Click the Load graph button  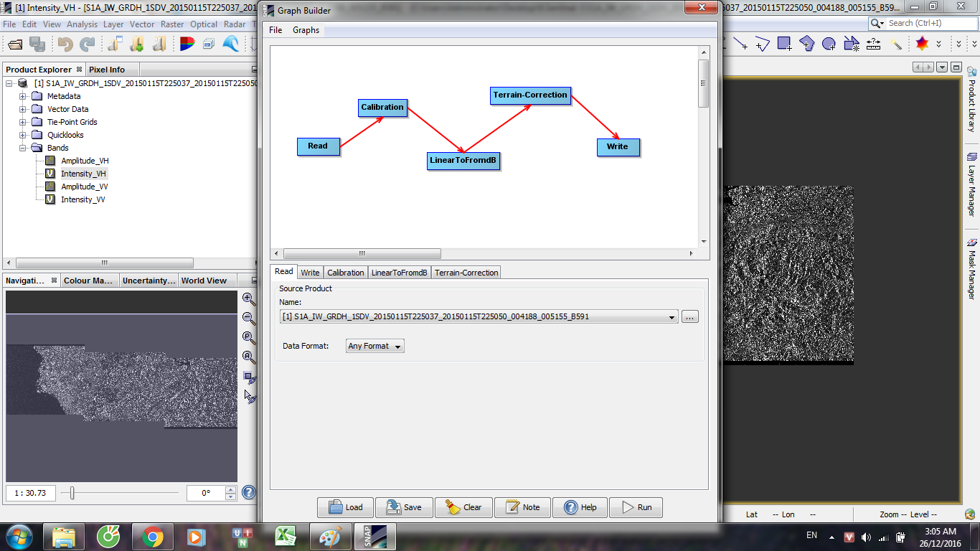(x=345, y=507)
